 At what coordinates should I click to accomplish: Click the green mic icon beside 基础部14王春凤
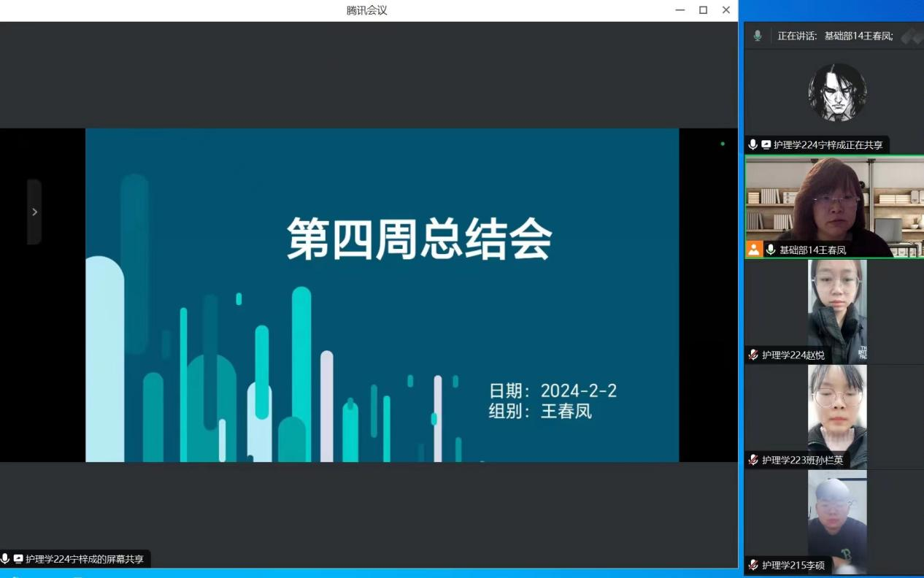770,250
